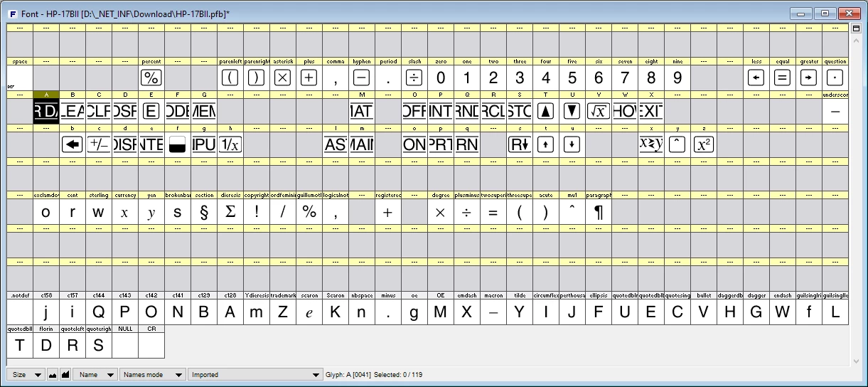The image size is (868, 387).
Task: Select the scaron cell showing italic e
Action: pyautogui.click(x=309, y=312)
